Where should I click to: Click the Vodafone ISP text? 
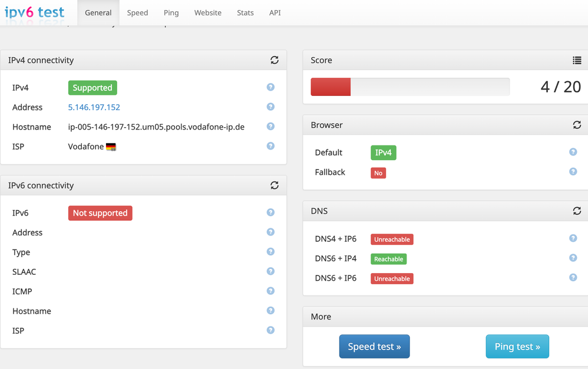(x=86, y=147)
